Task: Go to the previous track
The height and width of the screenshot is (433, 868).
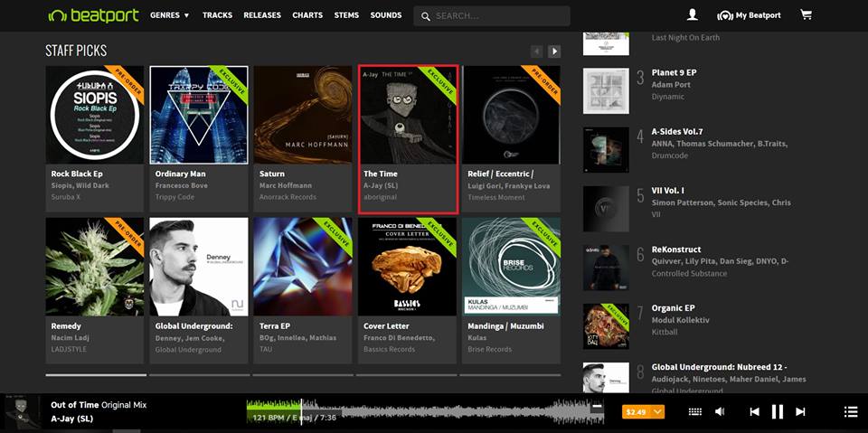Action: click(x=754, y=412)
